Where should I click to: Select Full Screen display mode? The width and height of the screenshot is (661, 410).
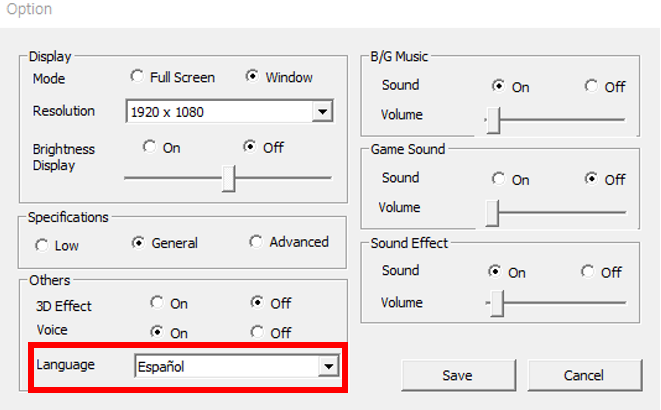click(x=137, y=77)
